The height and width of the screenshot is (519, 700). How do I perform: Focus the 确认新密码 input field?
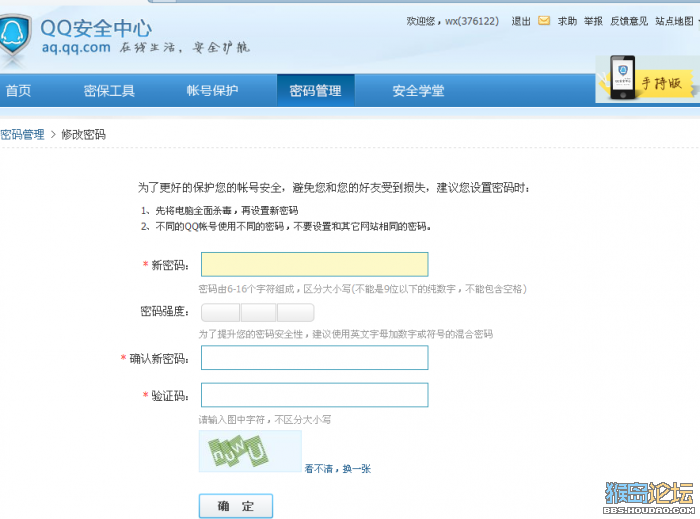coord(315,358)
